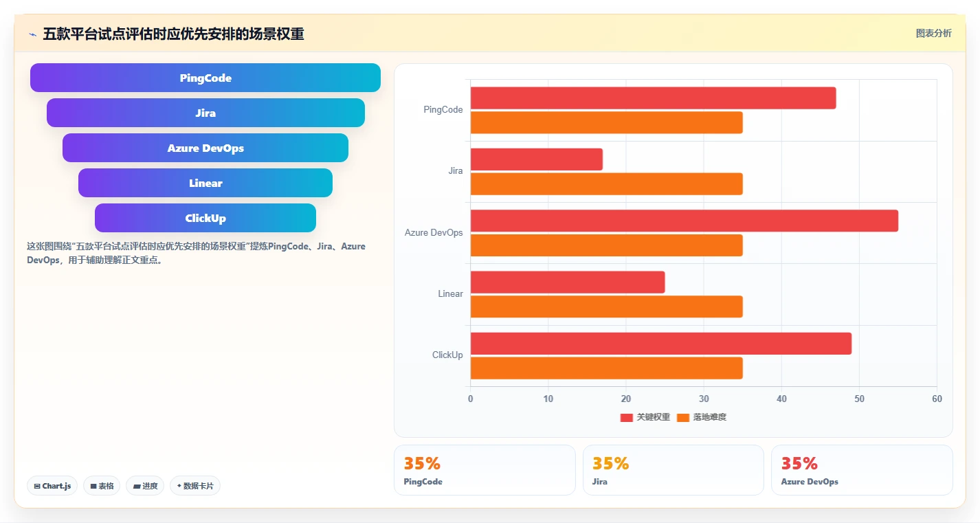This screenshot has width=980, height=523.
Task: Click the description paragraph starting 这张图围绕
Action: click(x=197, y=253)
